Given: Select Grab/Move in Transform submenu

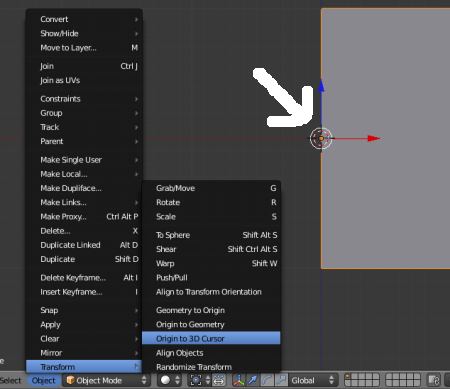Looking at the screenshot, I should (x=211, y=188).
